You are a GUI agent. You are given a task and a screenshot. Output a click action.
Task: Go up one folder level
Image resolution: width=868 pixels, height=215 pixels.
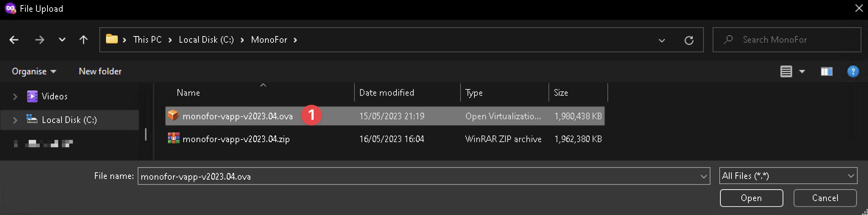click(x=84, y=40)
